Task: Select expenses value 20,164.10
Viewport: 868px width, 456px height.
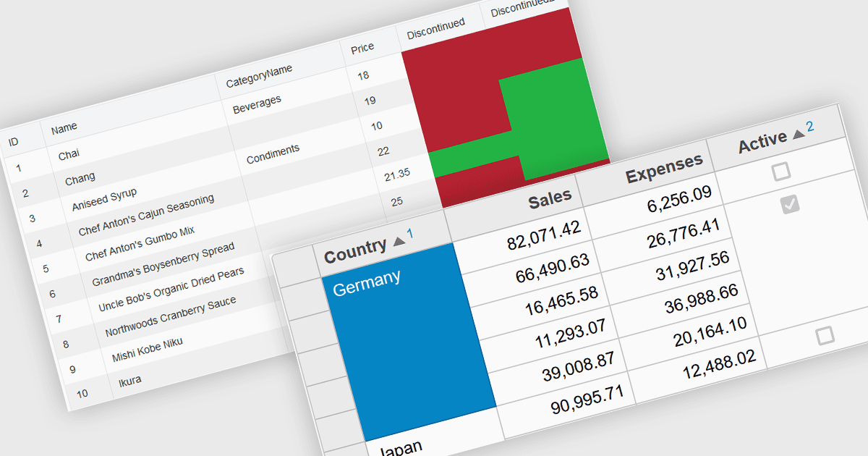Action: click(x=709, y=333)
